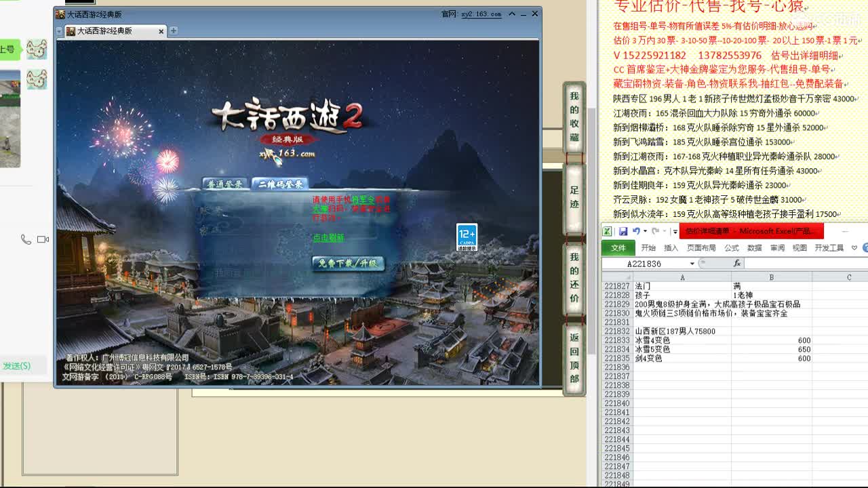Open the Excel 审阅 ribbon tab

777,248
